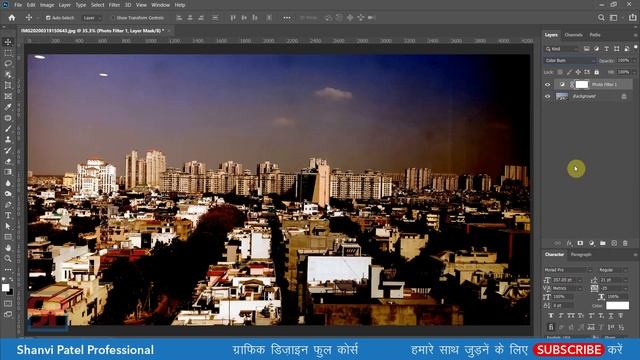Viewport: 640px width, 360px height.
Task: Toggle lock position icon
Action: (578, 72)
